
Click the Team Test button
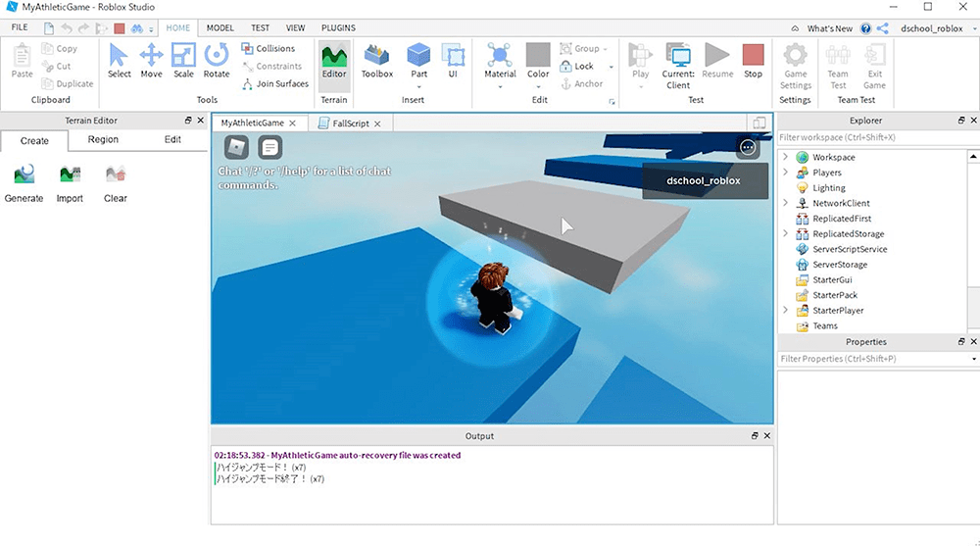tap(838, 66)
